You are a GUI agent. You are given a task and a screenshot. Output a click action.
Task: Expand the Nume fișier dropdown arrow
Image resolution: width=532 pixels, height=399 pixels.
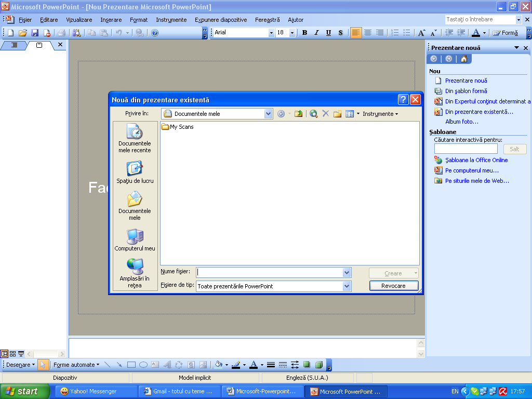(x=347, y=272)
